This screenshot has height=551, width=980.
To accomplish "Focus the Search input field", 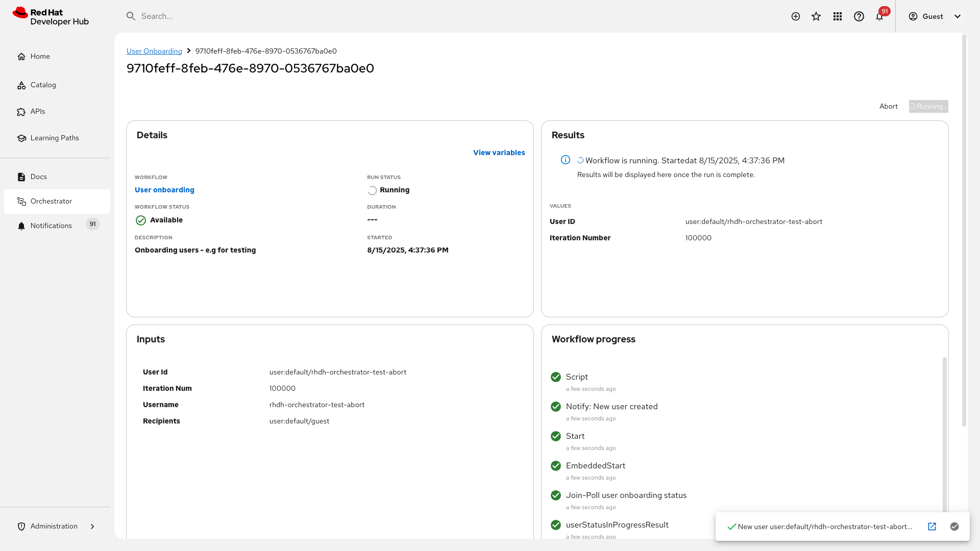I will [x=306, y=16].
